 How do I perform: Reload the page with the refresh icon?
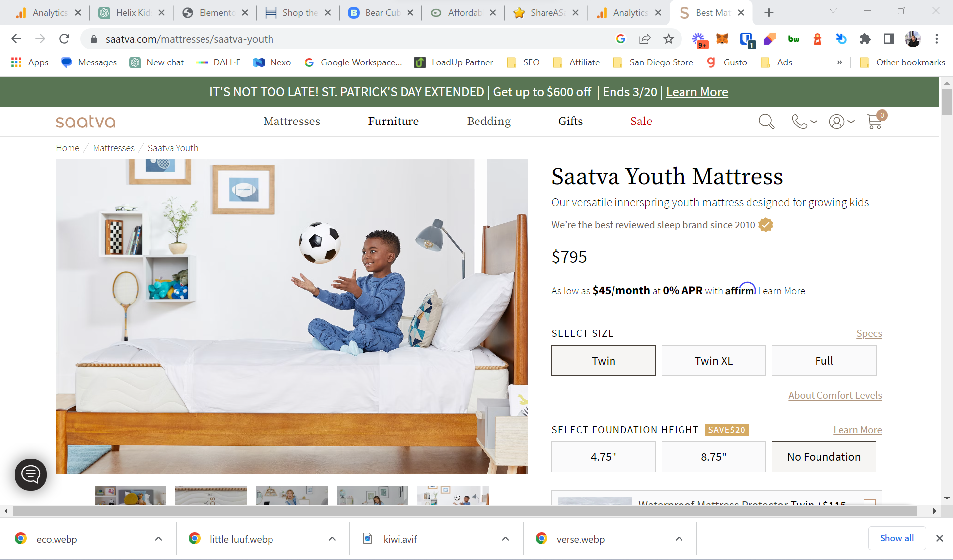pos(64,39)
